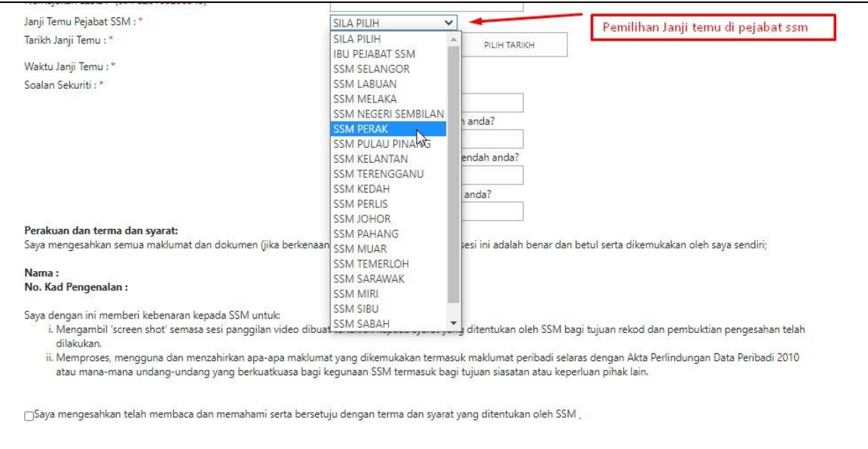The image size is (868, 449).
Task: Open the Janji Temu Pejabat SSM dropdown
Action: 394,23
